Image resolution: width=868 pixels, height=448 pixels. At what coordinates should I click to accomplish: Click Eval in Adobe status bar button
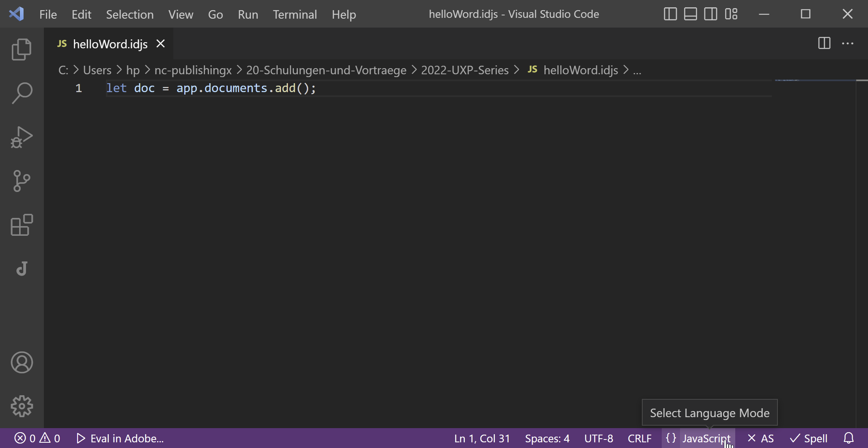coord(120,438)
